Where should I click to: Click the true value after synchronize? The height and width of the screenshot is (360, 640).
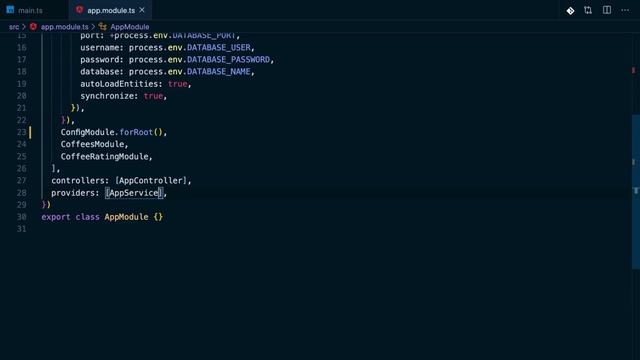click(153, 96)
